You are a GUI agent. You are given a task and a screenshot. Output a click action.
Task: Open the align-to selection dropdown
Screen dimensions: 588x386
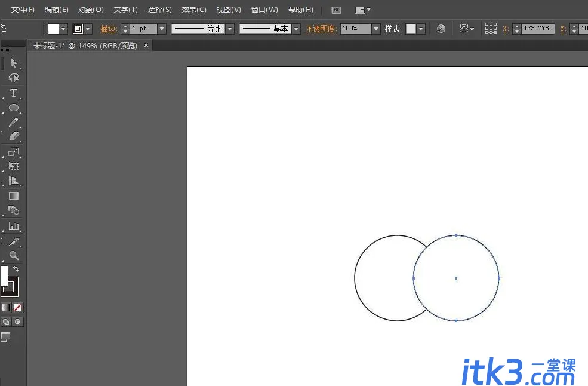pyautogui.click(x=467, y=29)
